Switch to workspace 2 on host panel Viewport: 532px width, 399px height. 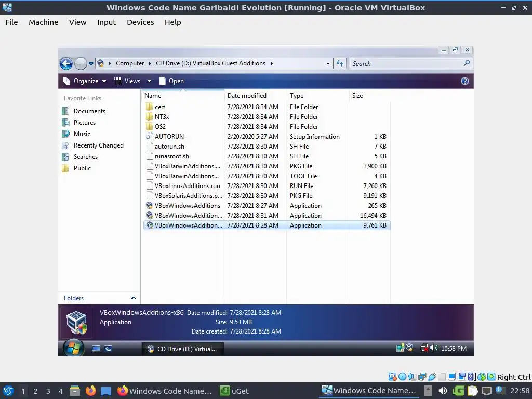click(36, 391)
